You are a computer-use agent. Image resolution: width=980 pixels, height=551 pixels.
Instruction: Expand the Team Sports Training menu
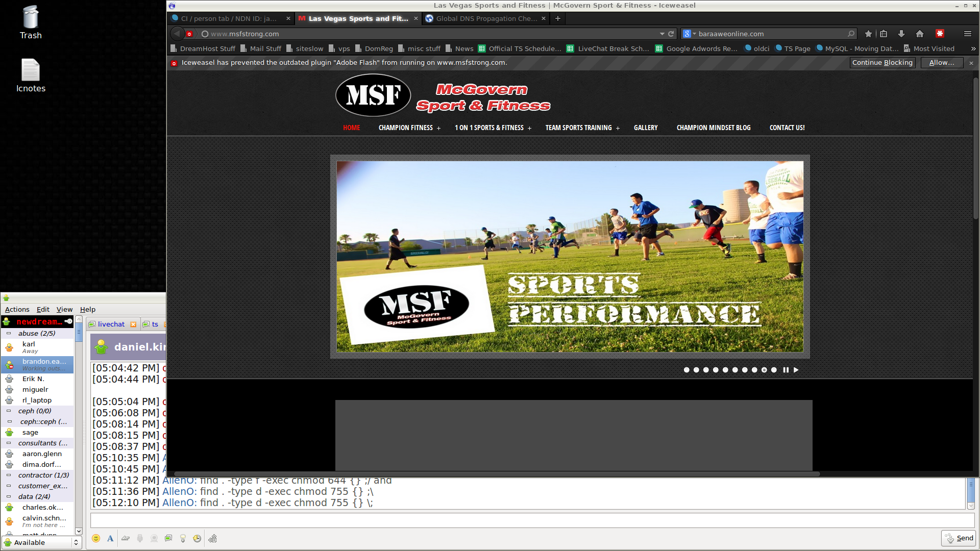(x=618, y=128)
